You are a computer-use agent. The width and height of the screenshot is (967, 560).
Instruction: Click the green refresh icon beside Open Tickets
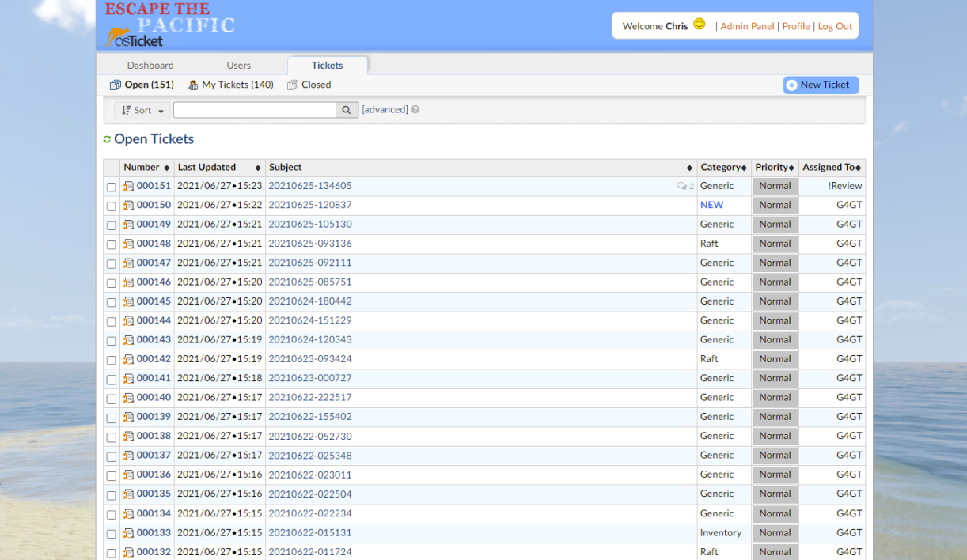[x=107, y=140]
